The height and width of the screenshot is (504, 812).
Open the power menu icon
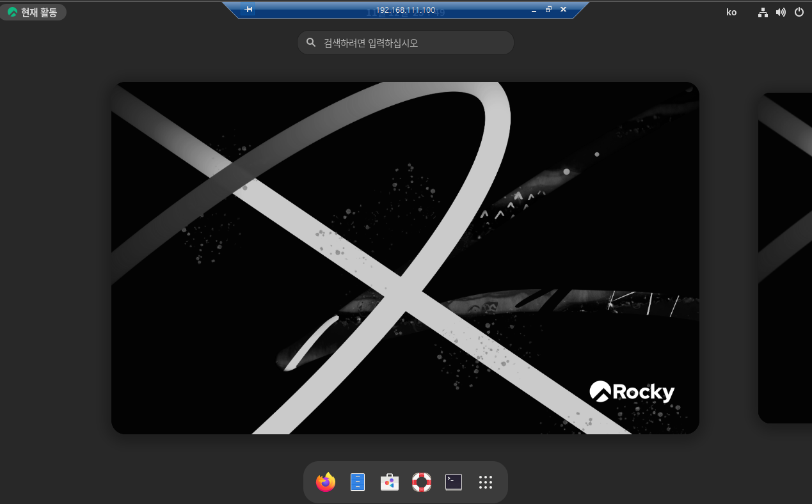[x=799, y=12]
